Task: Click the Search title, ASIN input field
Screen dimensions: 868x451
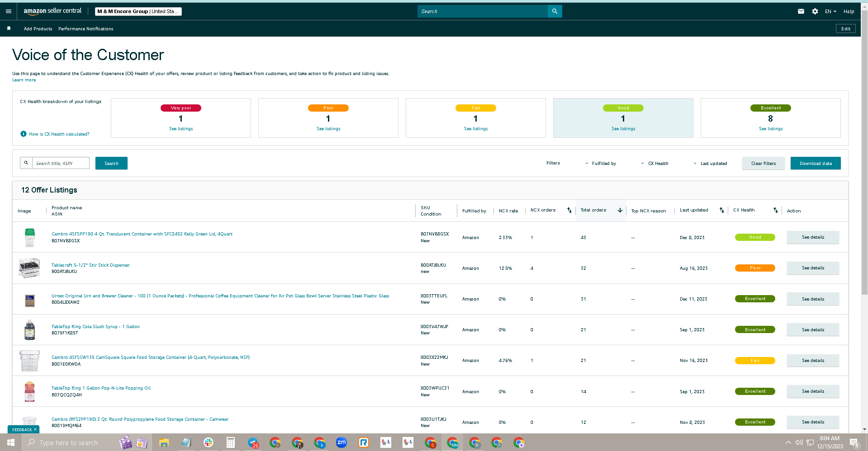Action: click(61, 163)
